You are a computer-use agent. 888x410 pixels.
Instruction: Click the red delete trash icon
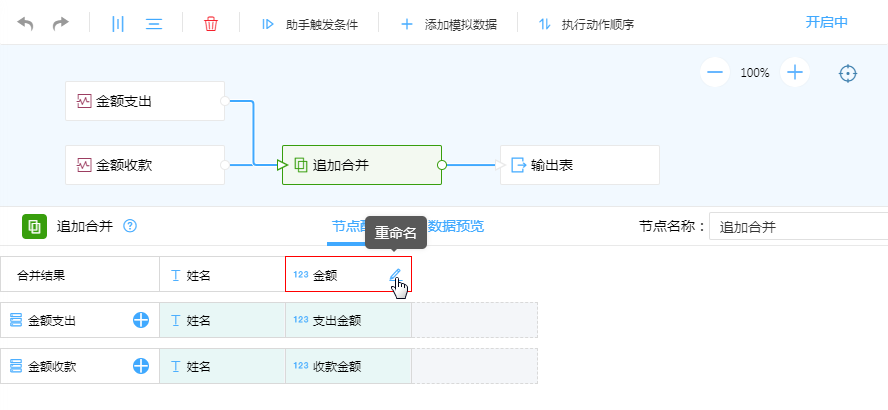(x=210, y=23)
